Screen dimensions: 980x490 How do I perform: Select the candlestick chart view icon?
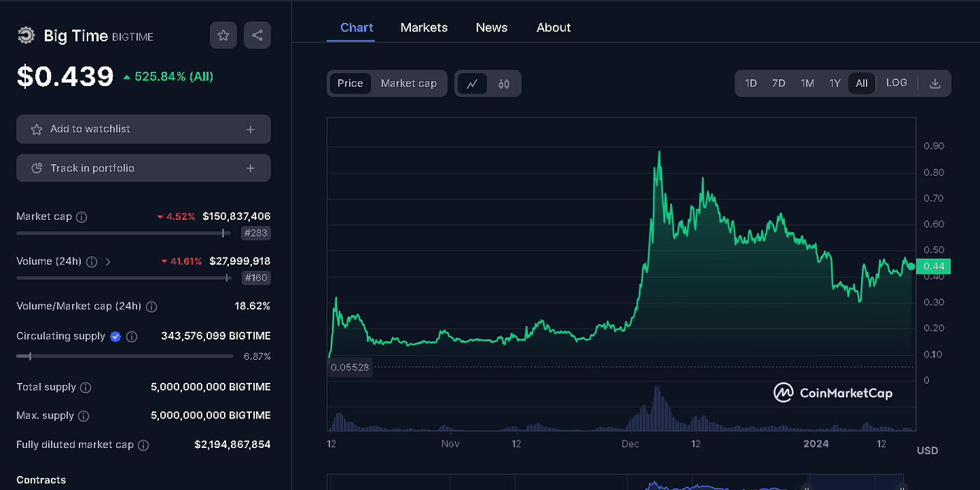pyautogui.click(x=504, y=84)
